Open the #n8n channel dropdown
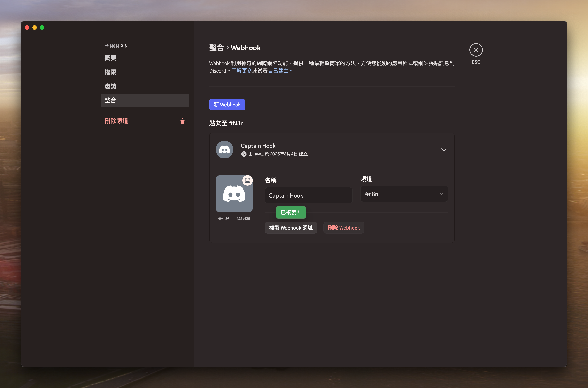This screenshot has width=588, height=388. [x=404, y=194]
